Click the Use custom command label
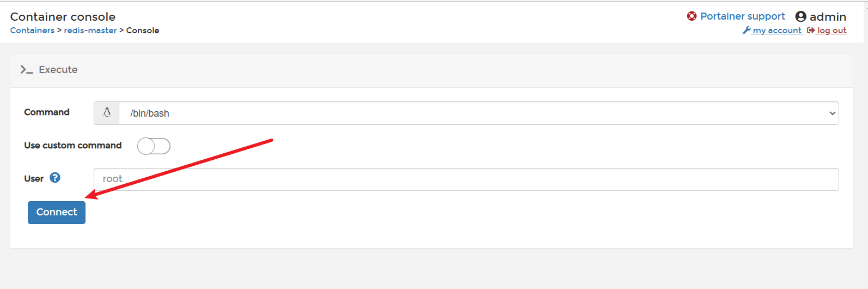 [73, 146]
